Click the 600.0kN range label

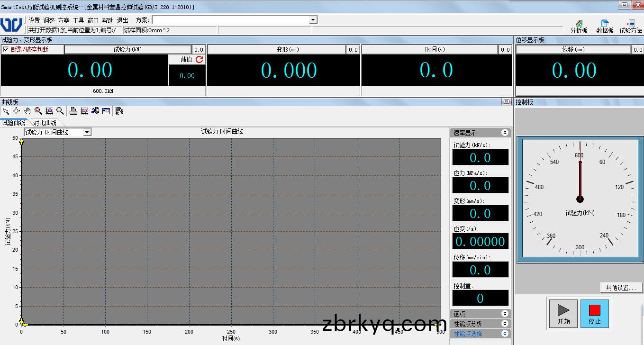(103, 91)
